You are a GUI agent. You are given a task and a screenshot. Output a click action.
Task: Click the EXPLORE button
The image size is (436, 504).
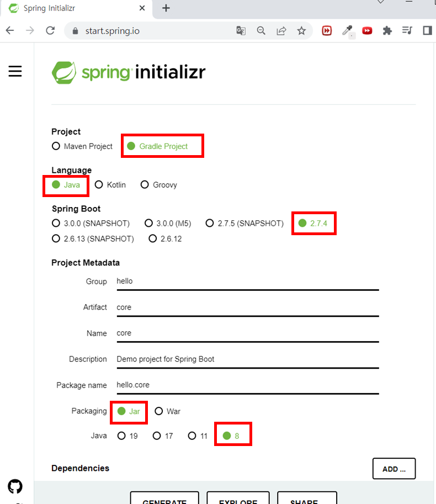click(x=238, y=498)
